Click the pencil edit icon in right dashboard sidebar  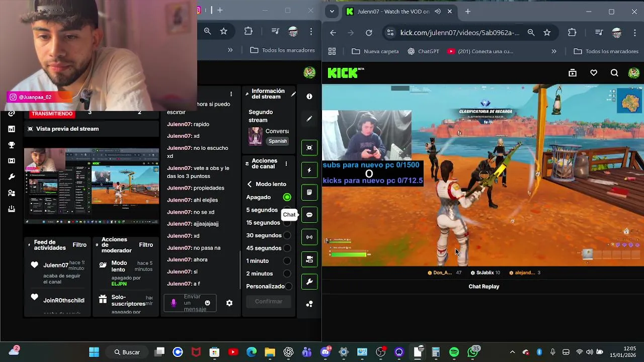tap(309, 119)
